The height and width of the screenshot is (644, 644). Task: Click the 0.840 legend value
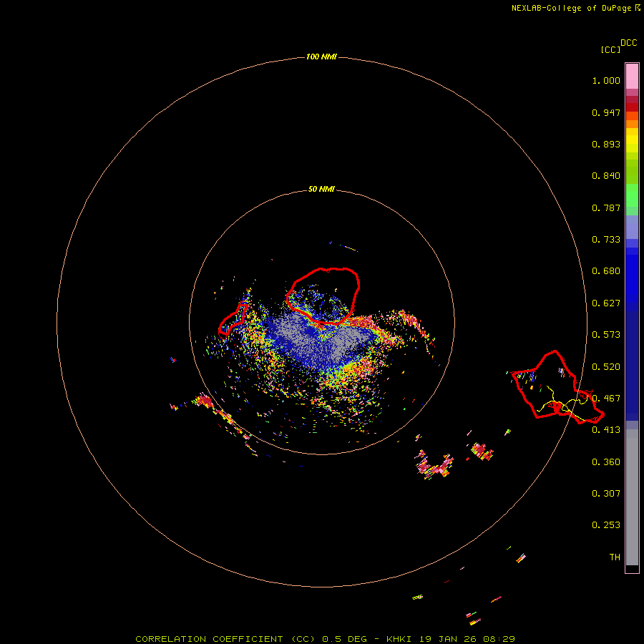point(606,176)
